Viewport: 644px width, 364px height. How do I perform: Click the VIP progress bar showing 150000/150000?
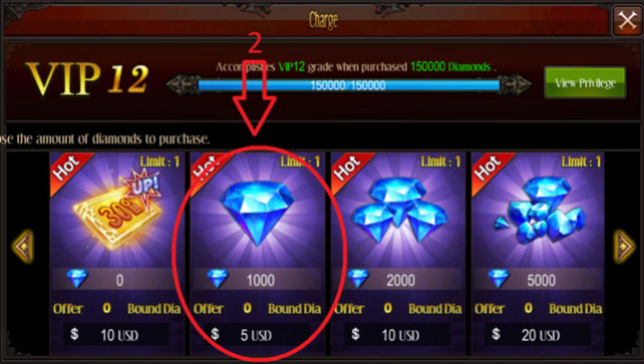point(349,85)
